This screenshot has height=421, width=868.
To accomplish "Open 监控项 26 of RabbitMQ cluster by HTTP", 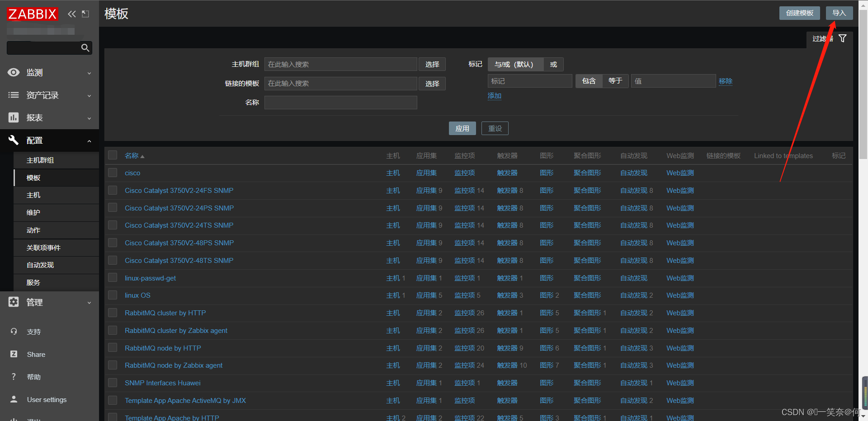I will click(x=469, y=313).
